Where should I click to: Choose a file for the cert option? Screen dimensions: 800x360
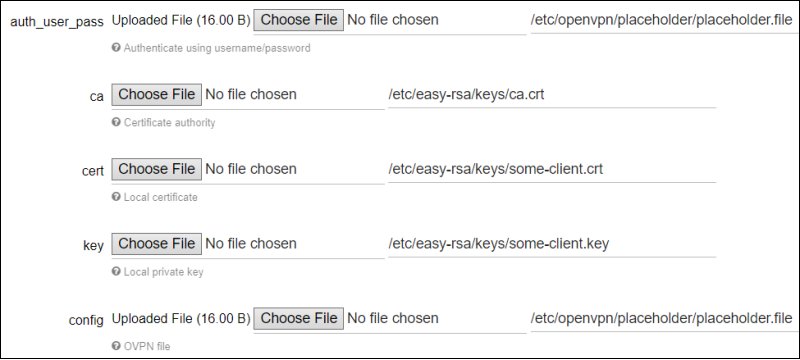pyautogui.click(x=157, y=169)
